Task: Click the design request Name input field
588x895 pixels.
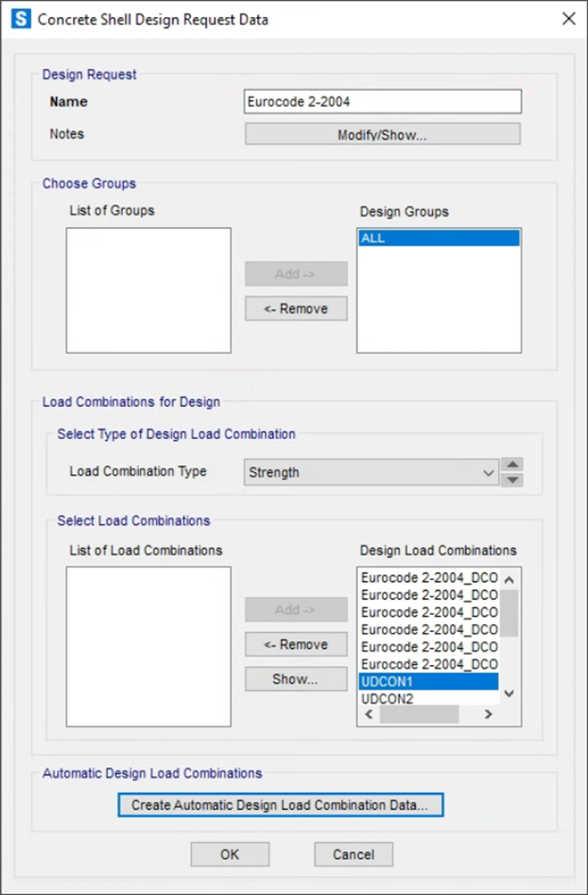Action: point(382,101)
